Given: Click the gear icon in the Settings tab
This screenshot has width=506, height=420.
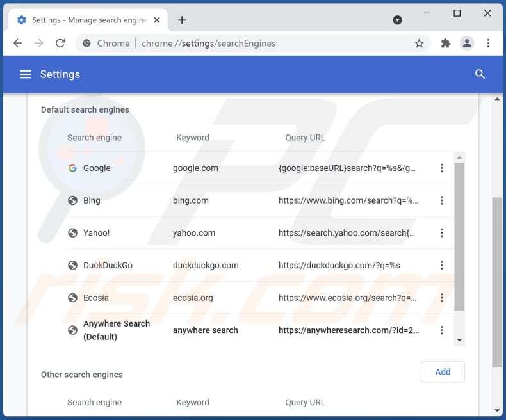Looking at the screenshot, I should 22,20.
